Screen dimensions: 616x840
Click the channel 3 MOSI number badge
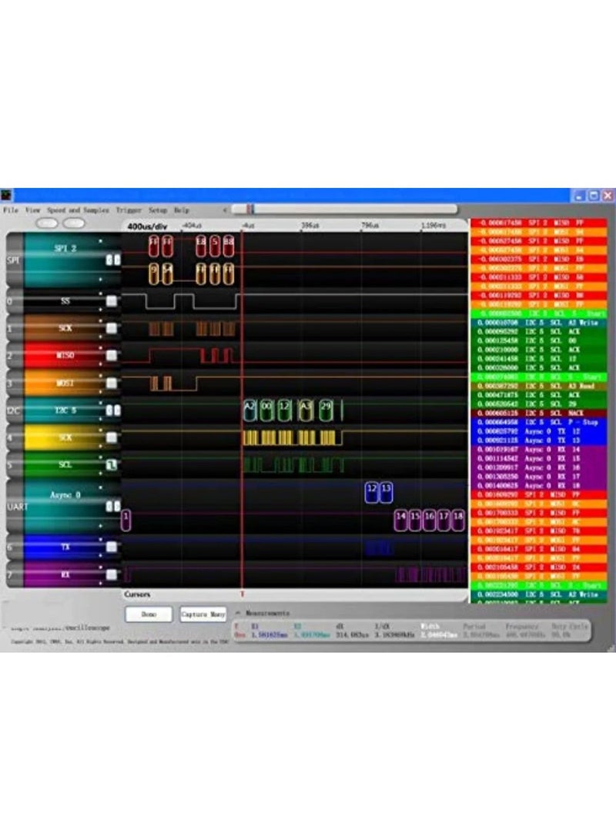click(x=8, y=382)
